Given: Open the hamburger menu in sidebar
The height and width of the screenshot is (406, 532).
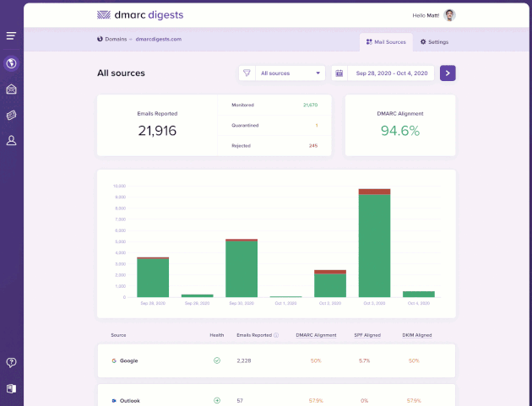Looking at the screenshot, I should point(11,35).
